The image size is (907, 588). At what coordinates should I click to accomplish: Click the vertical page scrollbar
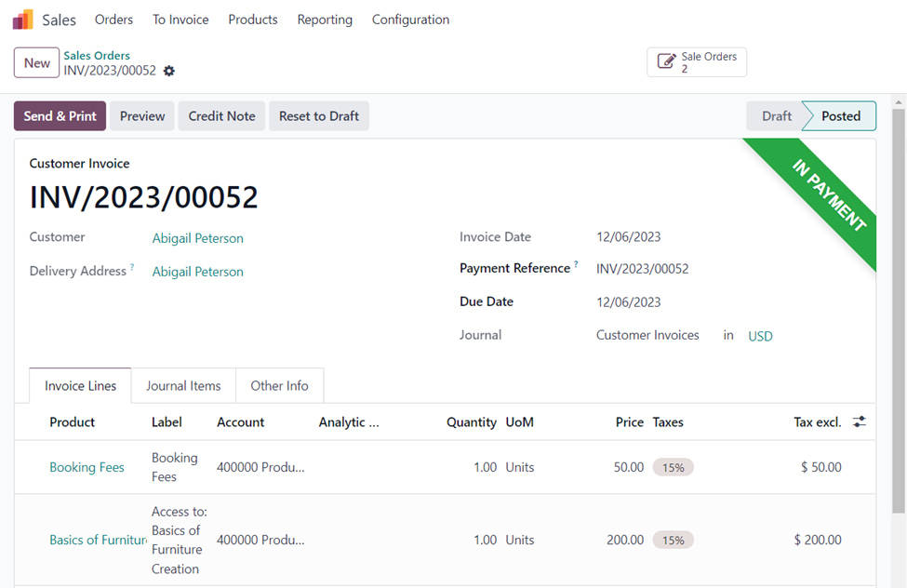click(x=899, y=307)
